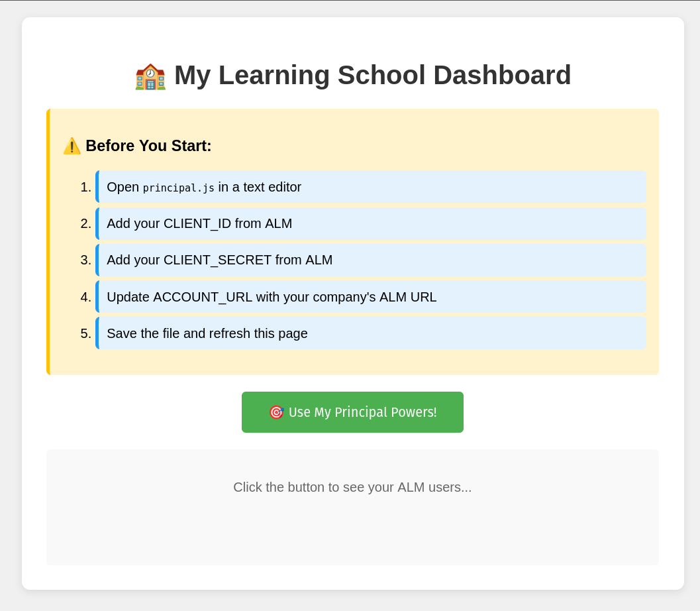The height and width of the screenshot is (611, 700).
Task: Click the yellow warning triangle icon
Action: point(72,146)
